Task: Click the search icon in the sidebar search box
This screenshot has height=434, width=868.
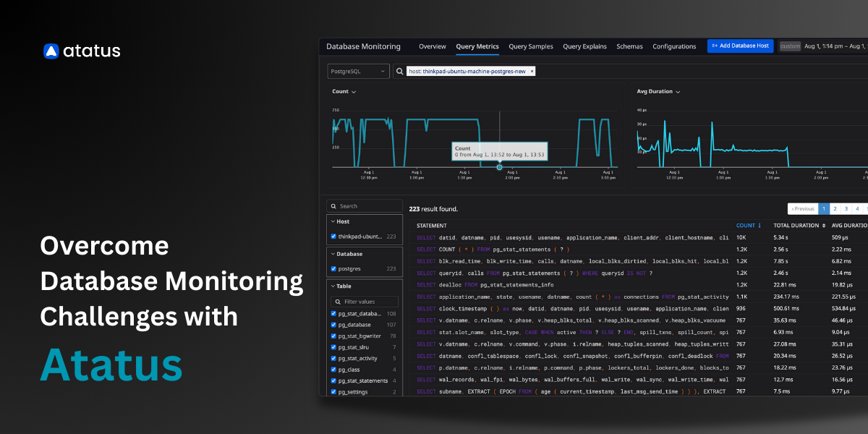Action: click(x=333, y=206)
